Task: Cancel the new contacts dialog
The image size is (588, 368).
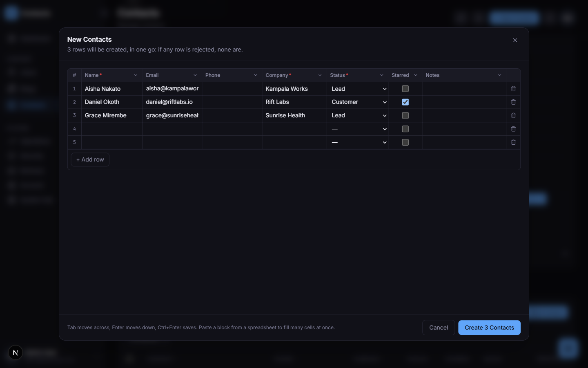Action: pyautogui.click(x=439, y=328)
